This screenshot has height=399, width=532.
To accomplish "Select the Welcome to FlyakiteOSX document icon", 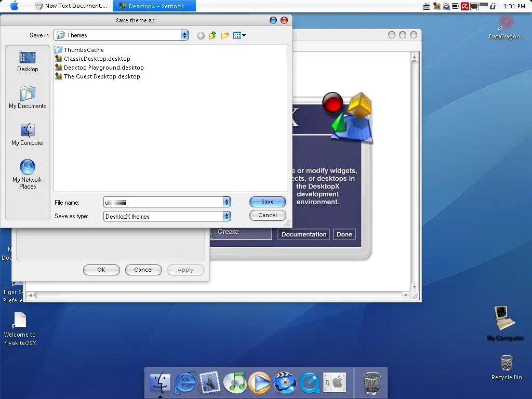I will (x=20, y=329).
